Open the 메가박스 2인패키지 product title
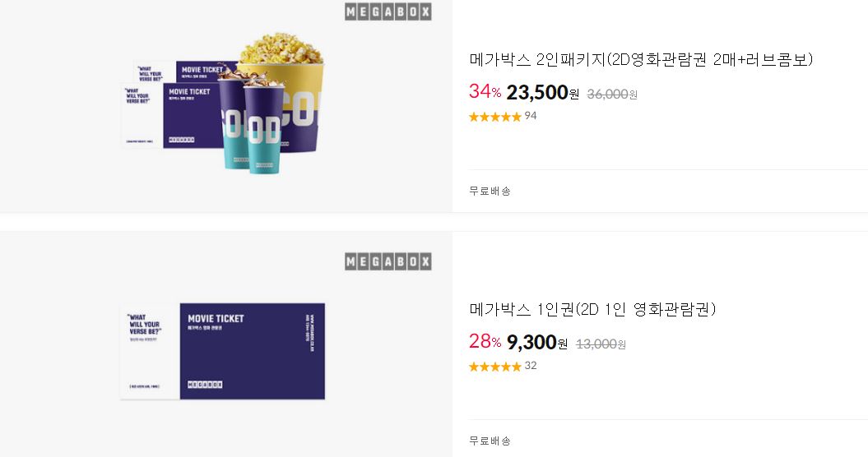 [641, 59]
